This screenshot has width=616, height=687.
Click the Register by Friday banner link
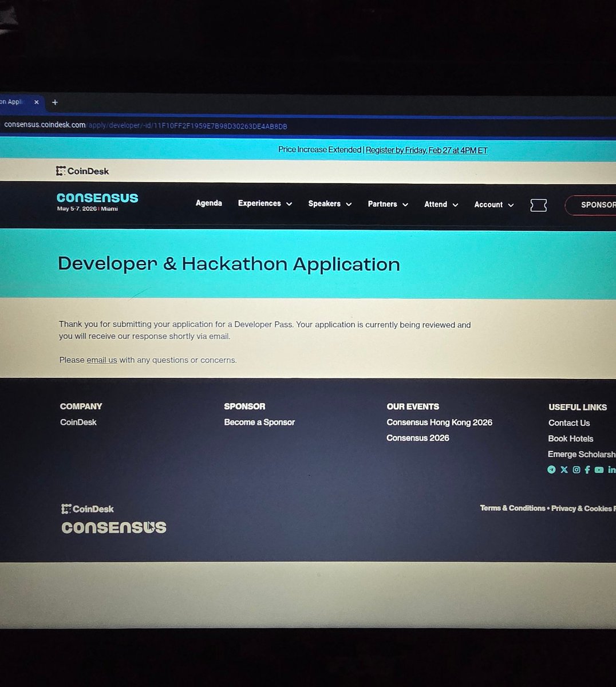[x=427, y=149]
